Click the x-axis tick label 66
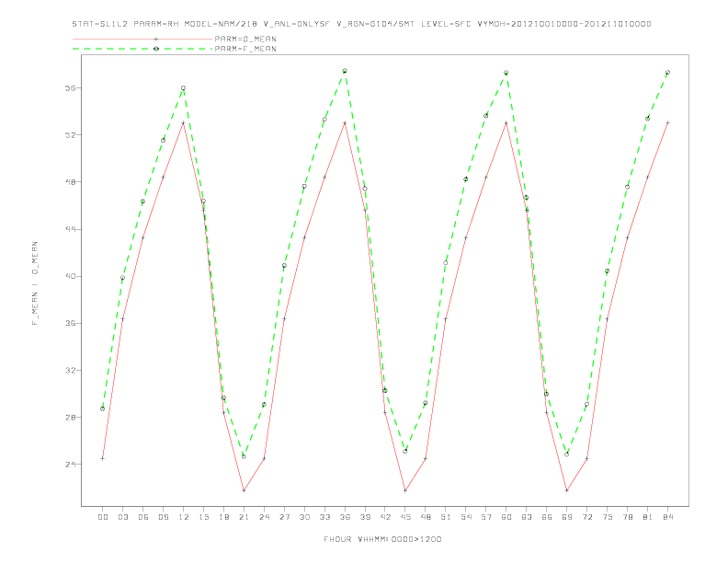Image resolution: width=728 pixels, height=563 pixels. (547, 517)
